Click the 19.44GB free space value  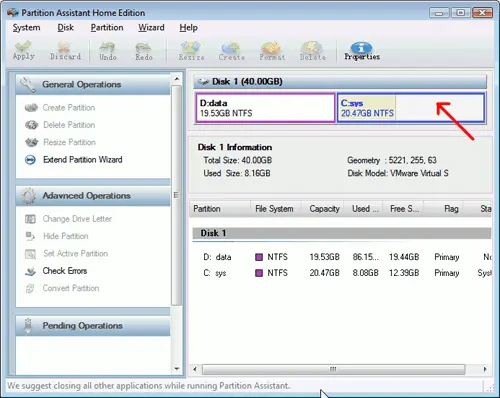pos(404,257)
